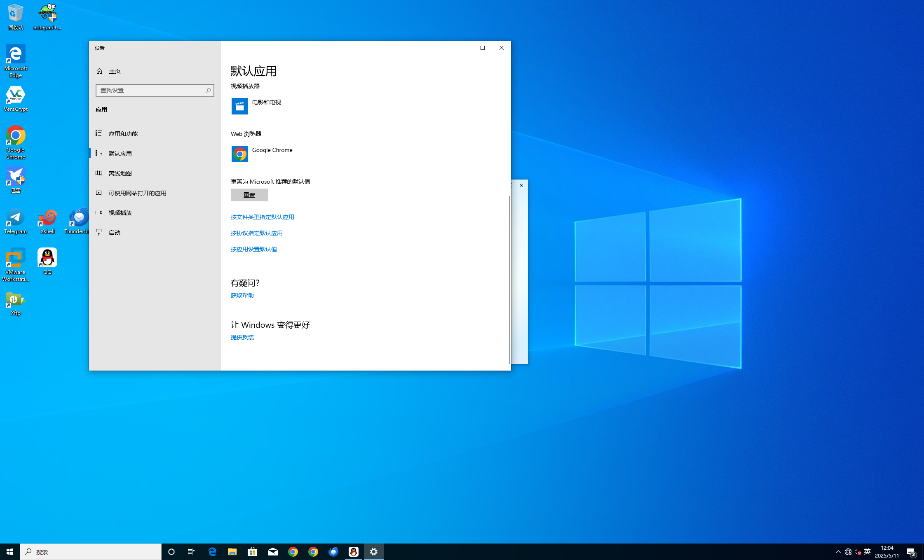924x560 pixels.
Task: Open 启动 settings page
Action: 155,232
